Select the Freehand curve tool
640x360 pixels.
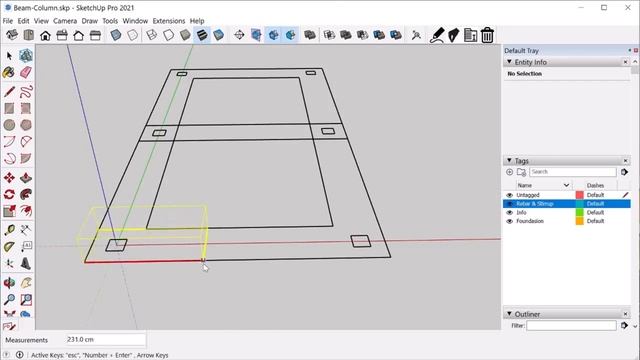tap(26, 91)
